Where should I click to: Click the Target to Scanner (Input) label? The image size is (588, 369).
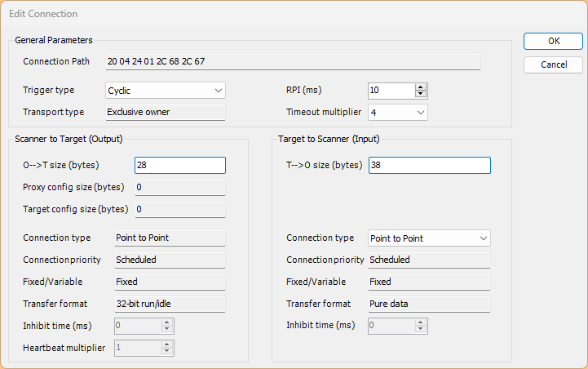(329, 139)
